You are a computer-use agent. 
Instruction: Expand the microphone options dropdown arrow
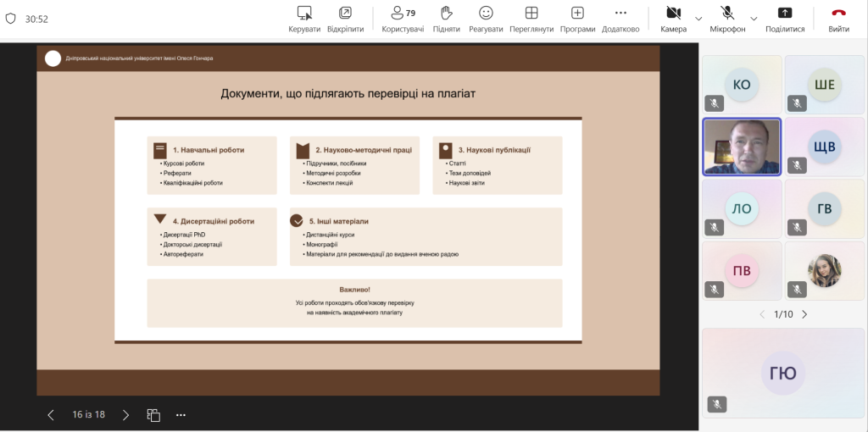(754, 18)
